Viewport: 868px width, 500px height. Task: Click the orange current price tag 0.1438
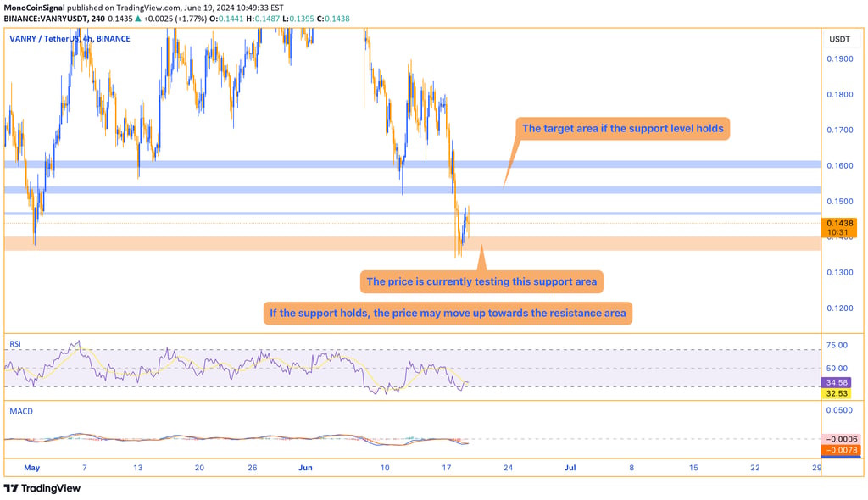click(x=837, y=225)
